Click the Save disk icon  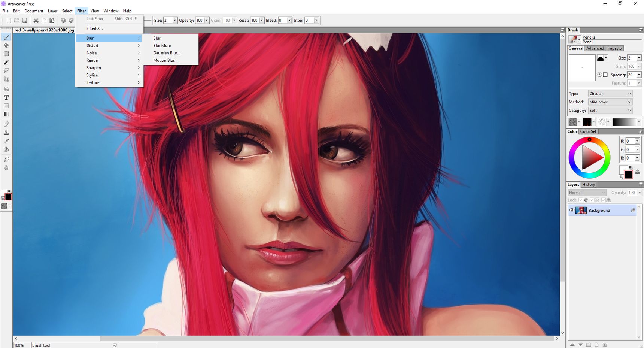(24, 21)
